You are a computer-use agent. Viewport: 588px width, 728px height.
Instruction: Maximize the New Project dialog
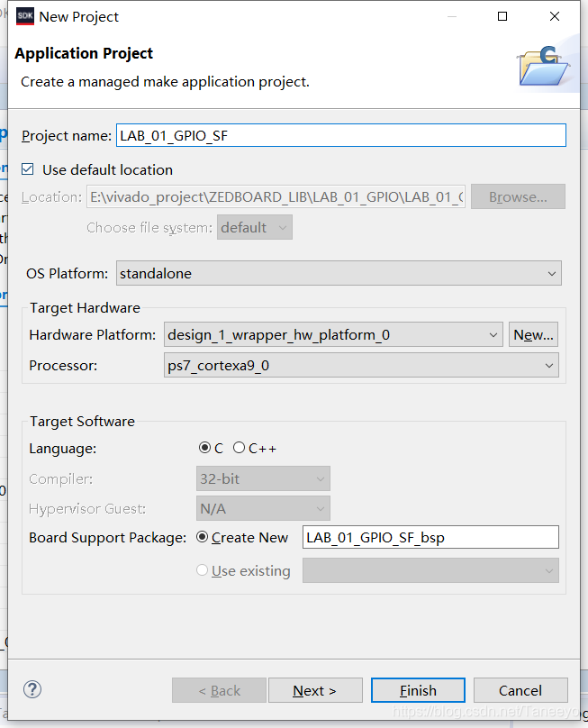[502, 16]
